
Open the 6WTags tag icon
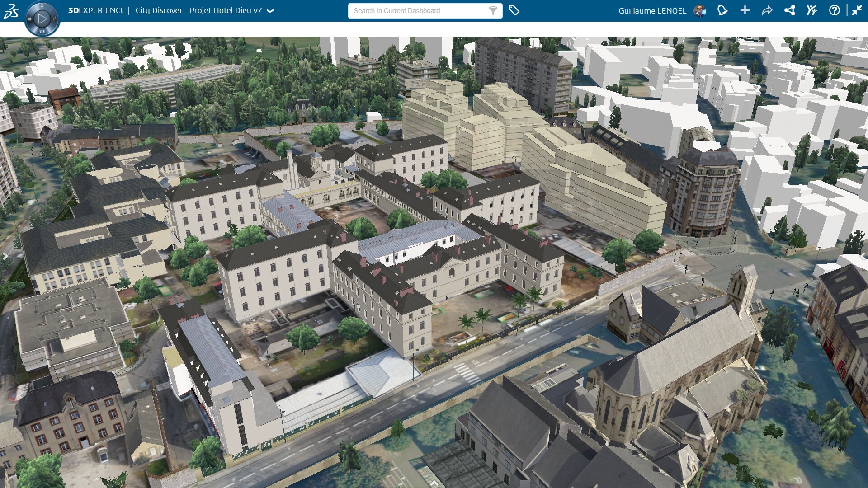[514, 10]
